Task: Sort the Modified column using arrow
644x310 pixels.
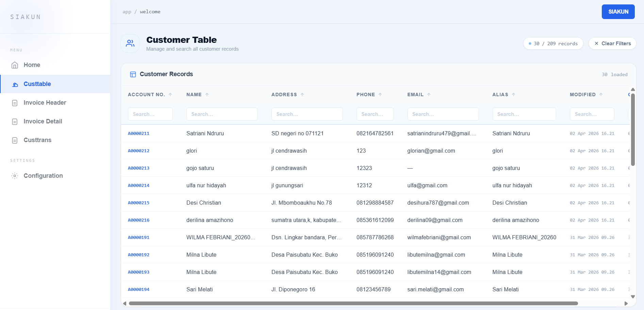Action: (601, 95)
